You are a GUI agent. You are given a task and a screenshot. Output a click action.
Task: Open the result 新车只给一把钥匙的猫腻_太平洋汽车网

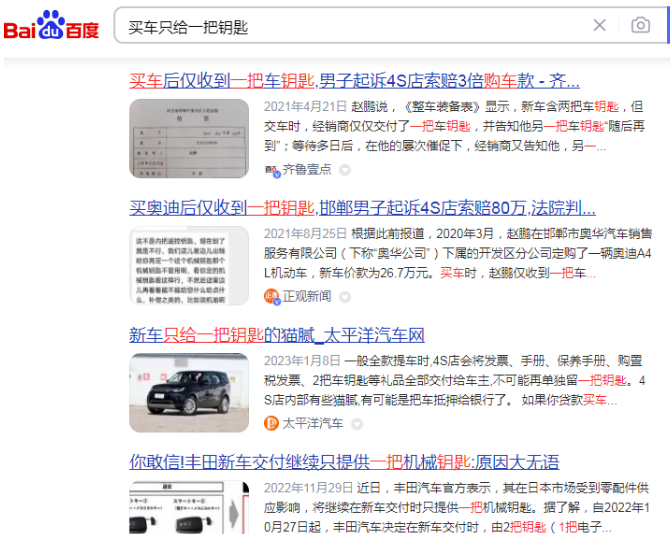(277, 335)
